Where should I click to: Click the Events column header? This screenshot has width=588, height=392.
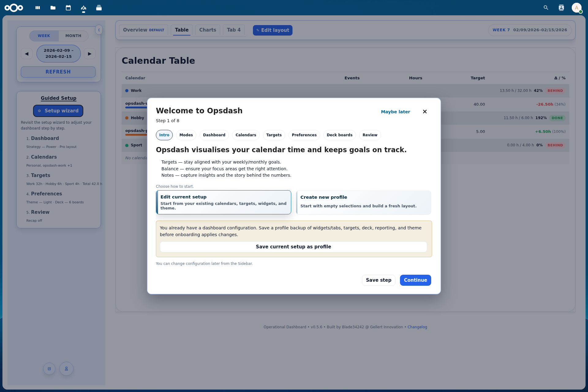click(x=352, y=78)
